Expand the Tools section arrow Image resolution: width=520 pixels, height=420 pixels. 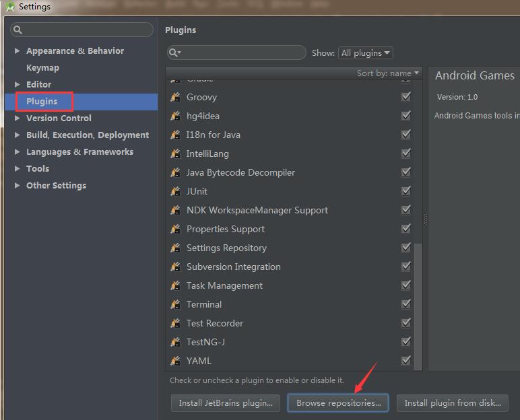[x=18, y=169]
